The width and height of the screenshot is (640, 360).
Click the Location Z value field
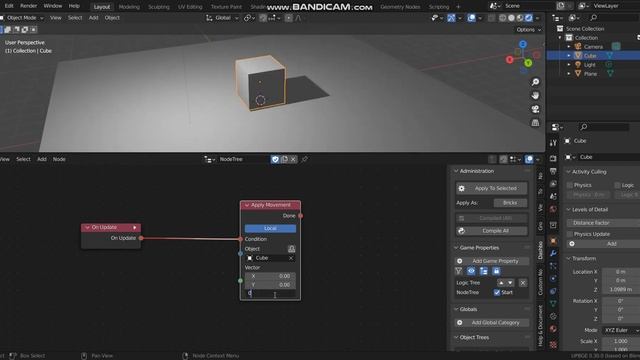point(621,289)
